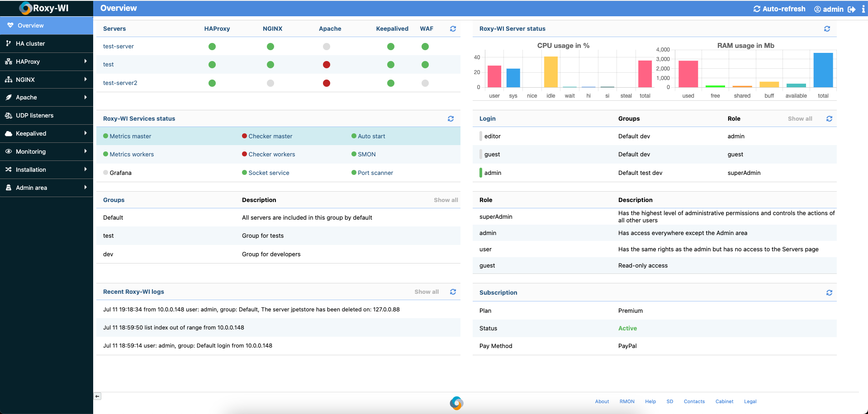Open UDP listeners in the sidebar
868x414 pixels.
click(x=47, y=115)
